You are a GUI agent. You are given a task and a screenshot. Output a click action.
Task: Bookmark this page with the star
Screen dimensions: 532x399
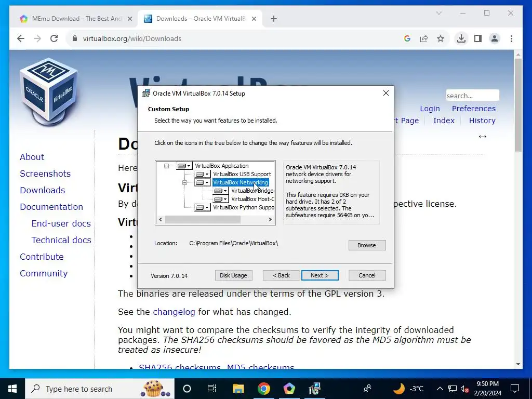pos(441,38)
